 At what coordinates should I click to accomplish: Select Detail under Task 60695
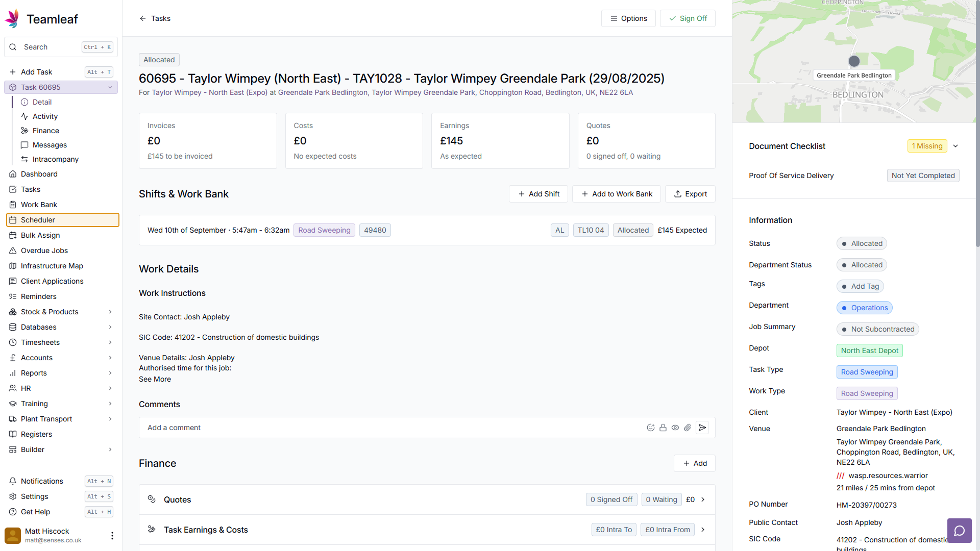click(x=67, y=102)
